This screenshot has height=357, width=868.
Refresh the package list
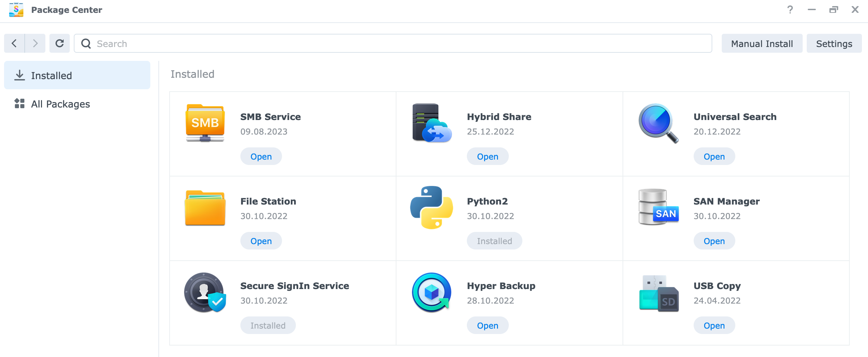(60, 43)
